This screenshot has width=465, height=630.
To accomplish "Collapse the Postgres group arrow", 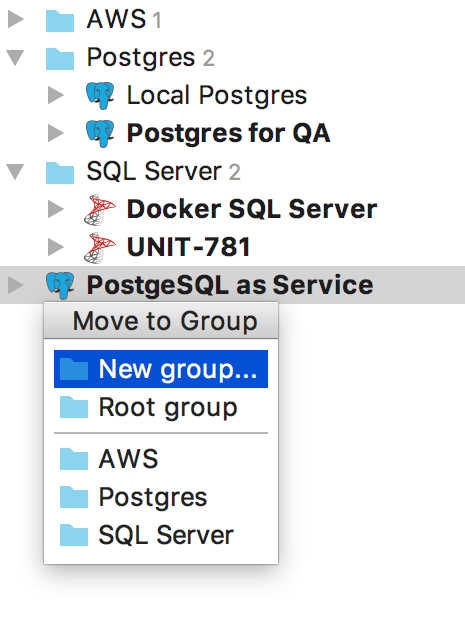I will pyautogui.click(x=16, y=57).
